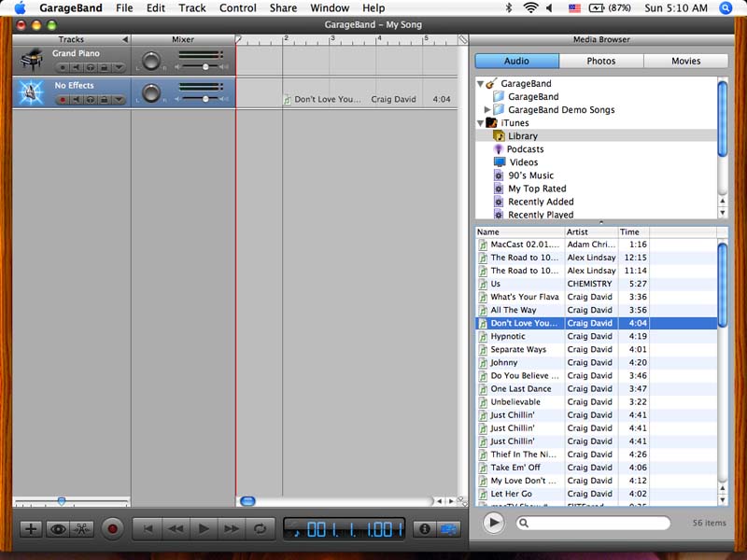Select the song Hypnotic
The width and height of the screenshot is (747, 560).
(597, 336)
